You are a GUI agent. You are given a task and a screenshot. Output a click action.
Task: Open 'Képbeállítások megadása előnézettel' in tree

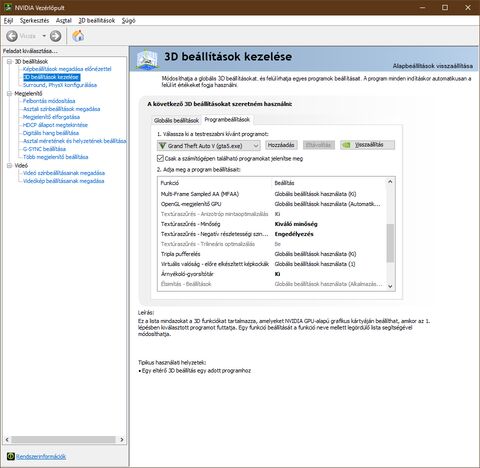pyautogui.click(x=67, y=69)
